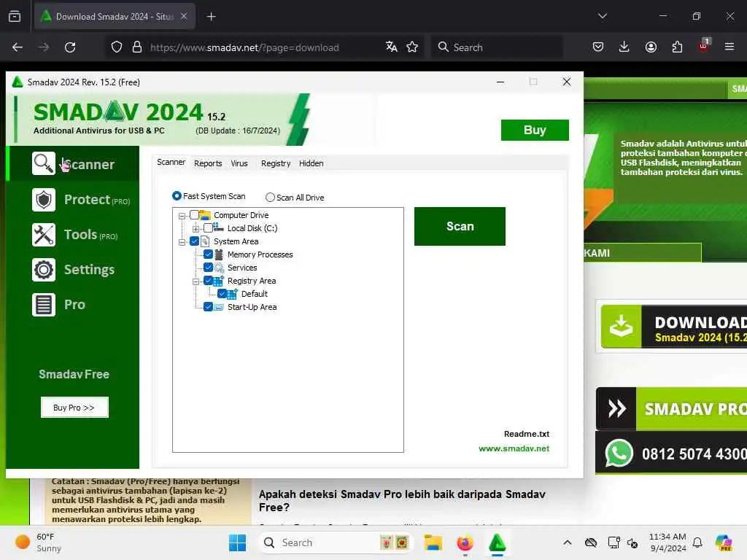Screen dimensions: 747x560
Task: Open the Readme.txt link
Action: [527, 434]
